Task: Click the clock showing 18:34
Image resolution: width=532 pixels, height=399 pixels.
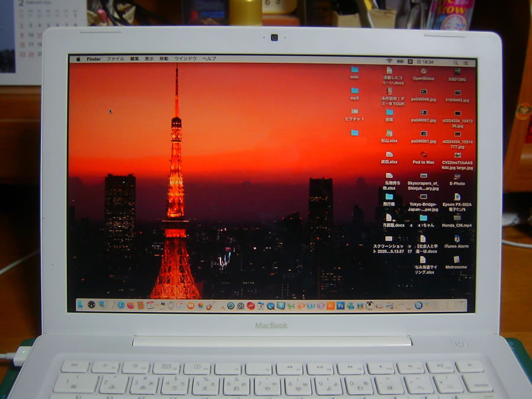Action: coord(425,61)
